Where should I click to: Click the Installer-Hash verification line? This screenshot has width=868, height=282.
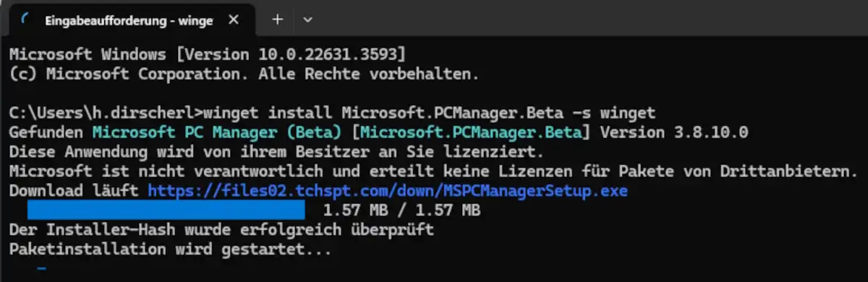[222, 230]
